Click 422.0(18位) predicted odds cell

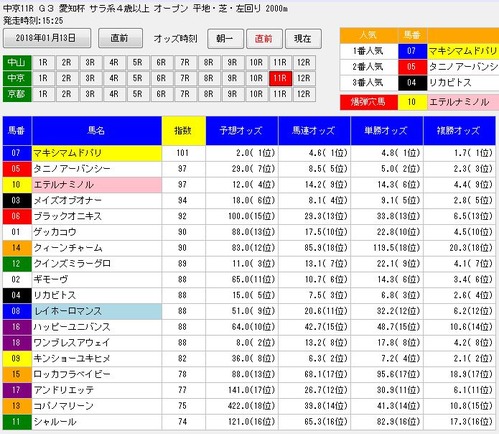point(242,406)
